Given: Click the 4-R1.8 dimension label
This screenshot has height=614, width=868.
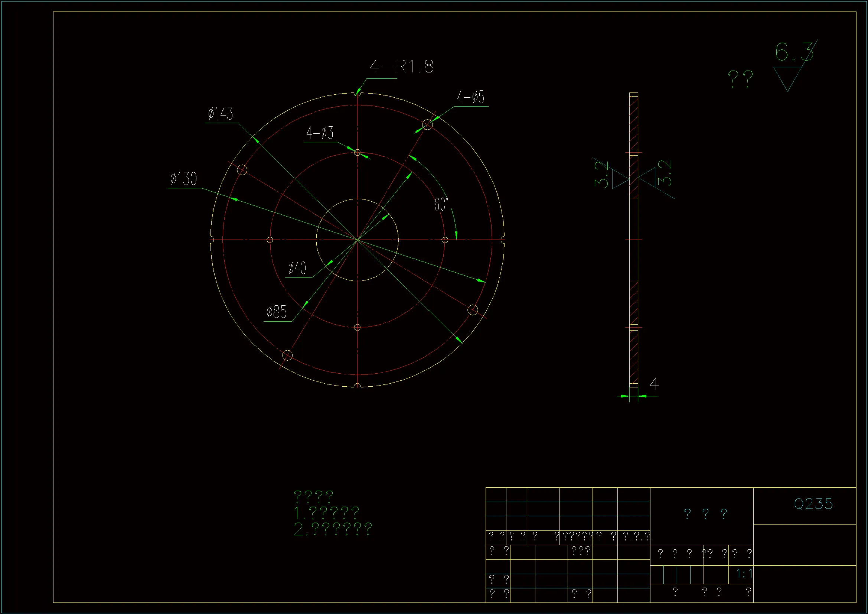Looking at the screenshot, I should click(x=401, y=66).
